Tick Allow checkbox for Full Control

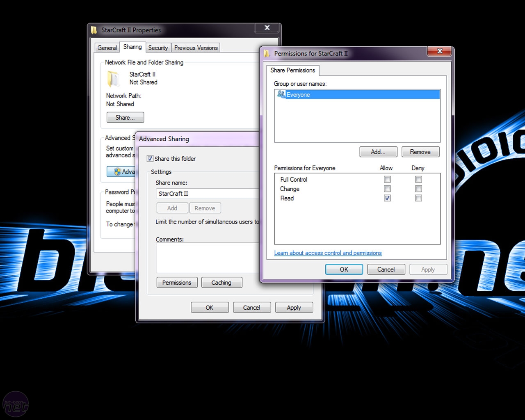[x=387, y=179]
